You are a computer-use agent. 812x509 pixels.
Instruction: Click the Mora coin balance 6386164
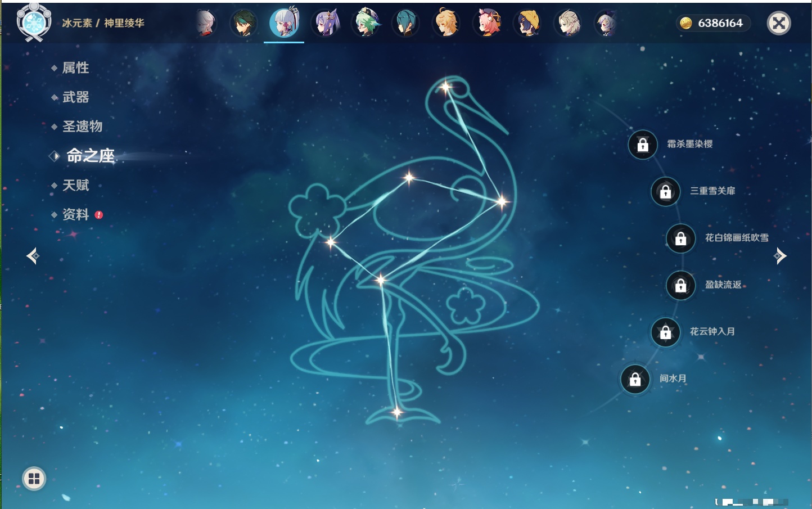pyautogui.click(x=713, y=23)
